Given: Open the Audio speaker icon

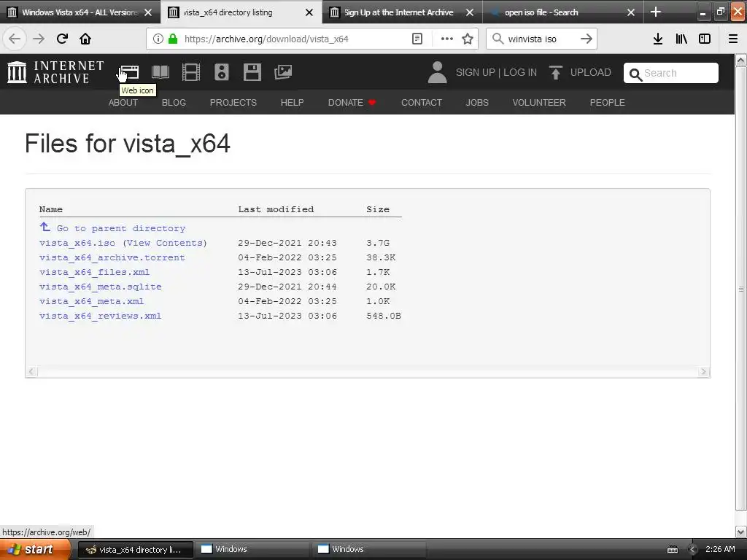Looking at the screenshot, I should [x=222, y=72].
